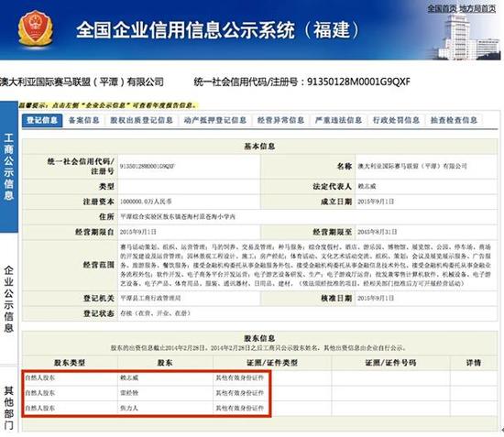View the 经营异常信息 tab
Screen dimensions: 504x437
(x=280, y=120)
